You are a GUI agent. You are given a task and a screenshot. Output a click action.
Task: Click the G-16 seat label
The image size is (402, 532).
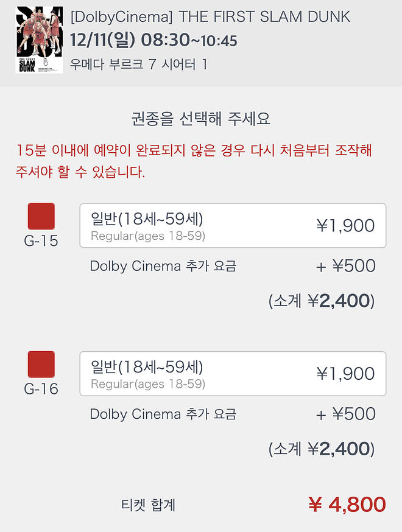pyautogui.click(x=41, y=389)
